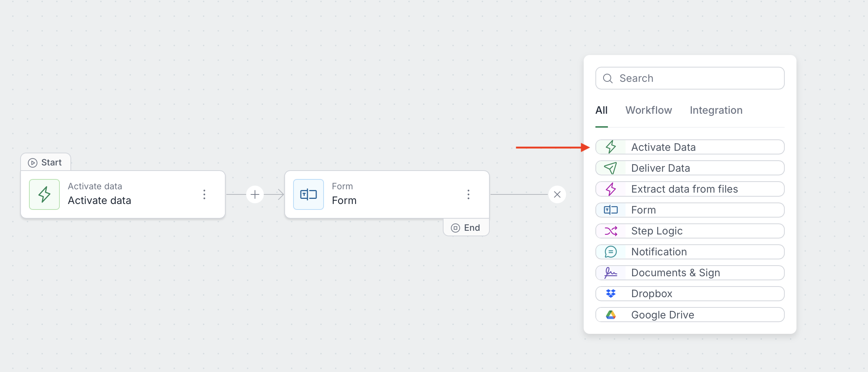Switch to the Workflow tab
868x372 pixels.
click(648, 110)
